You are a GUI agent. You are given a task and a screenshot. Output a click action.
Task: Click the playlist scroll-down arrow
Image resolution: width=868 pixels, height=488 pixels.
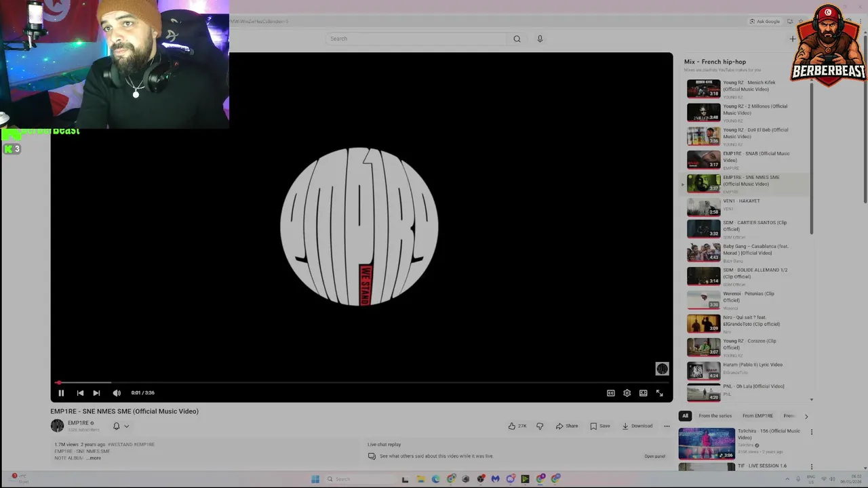click(x=812, y=400)
